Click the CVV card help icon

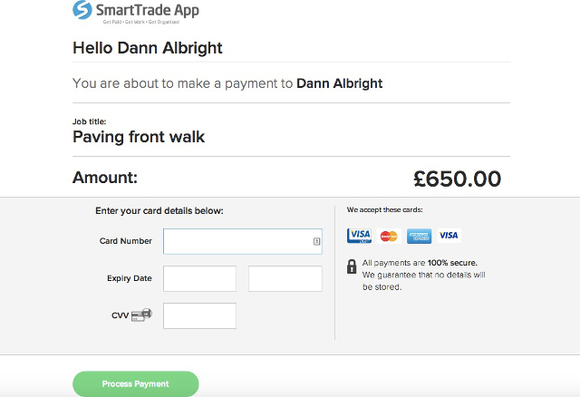coord(142,314)
